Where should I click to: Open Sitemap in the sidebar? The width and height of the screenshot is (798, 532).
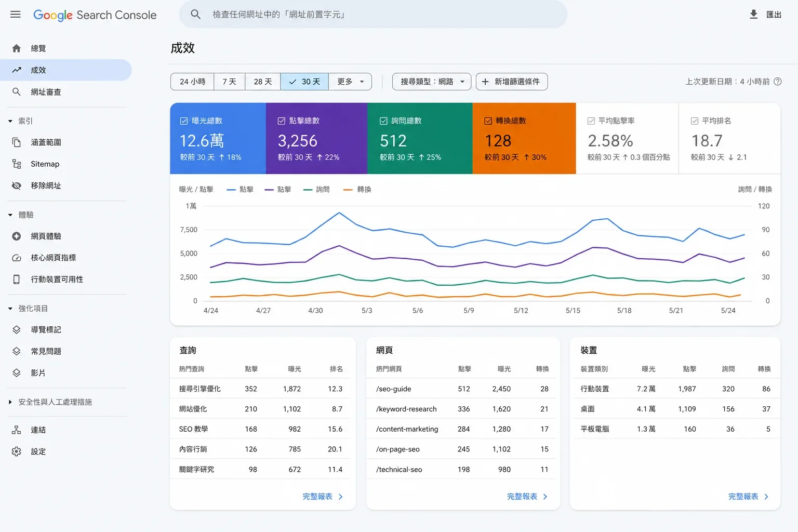click(x=66, y=164)
